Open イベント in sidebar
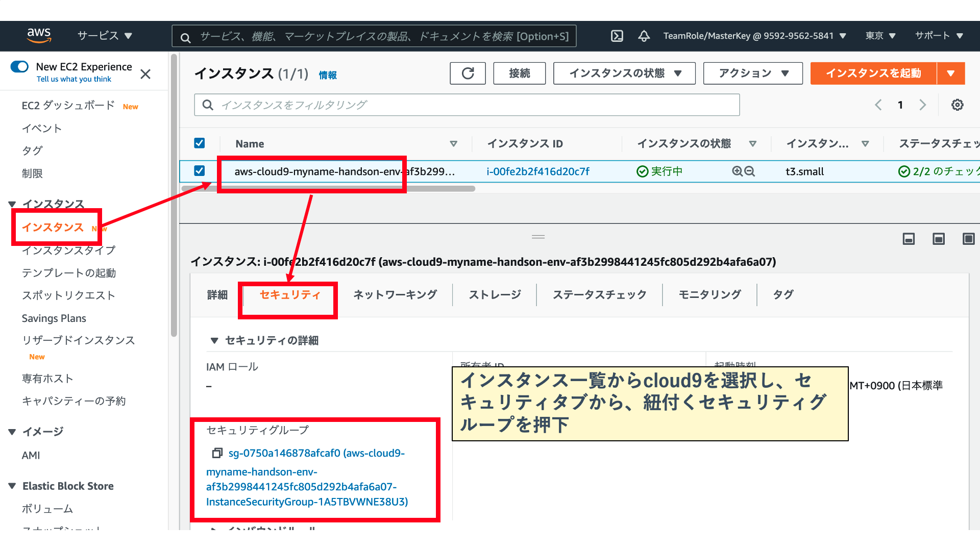The height and width of the screenshot is (551, 980). point(42,129)
